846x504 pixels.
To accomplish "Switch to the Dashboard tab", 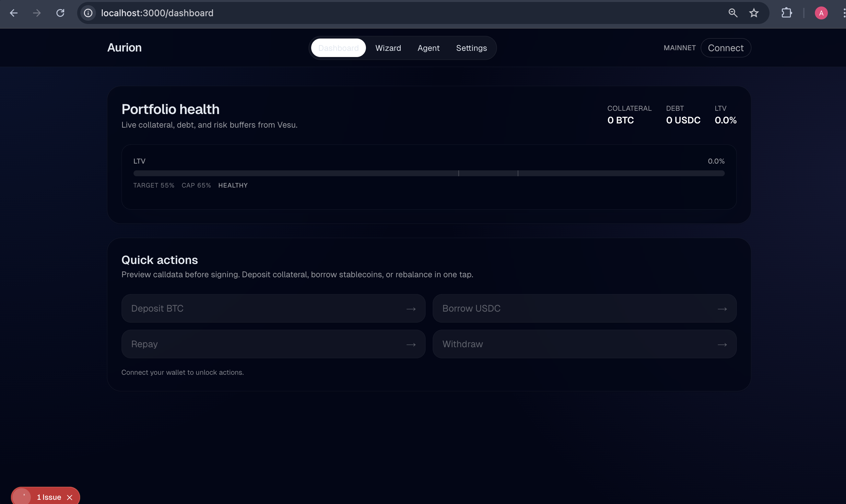I will coord(338,48).
